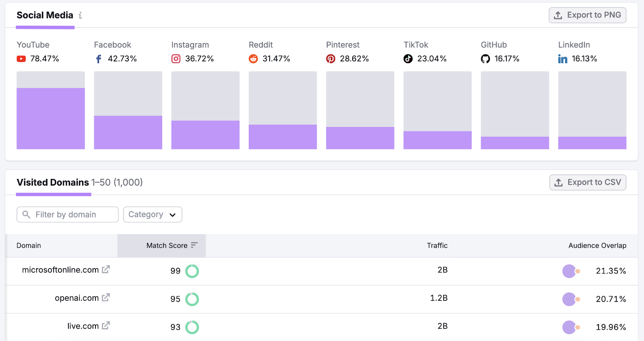This screenshot has height=341, width=644.
Task: Click the 21.35% audience overlap value
Action: tap(611, 271)
